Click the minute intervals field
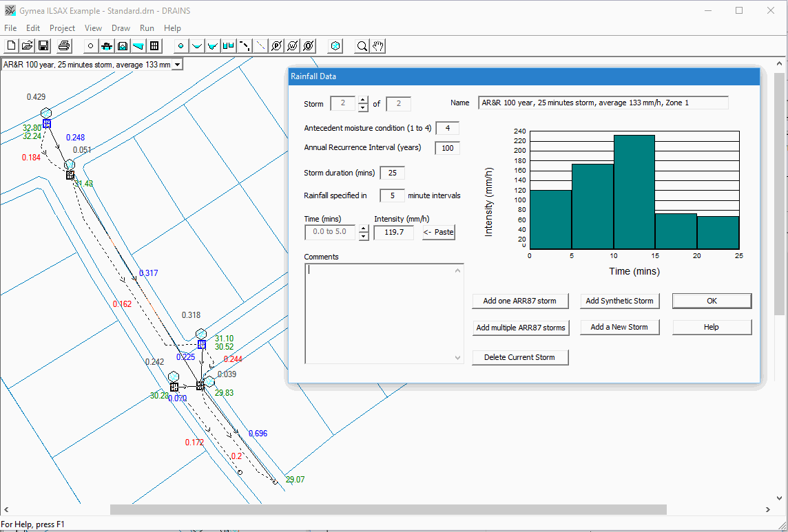The height and width of the screenshot is (532, 788). tap(392, 195)
